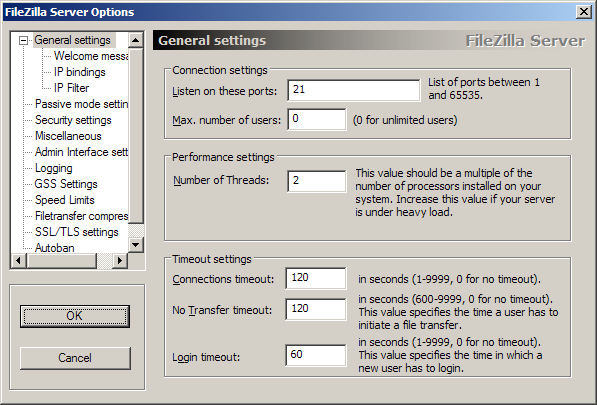Image resolution: width=597 pixels, height=405 pixels.
Task: Open the IP Filter page
Action: point(71,88)
